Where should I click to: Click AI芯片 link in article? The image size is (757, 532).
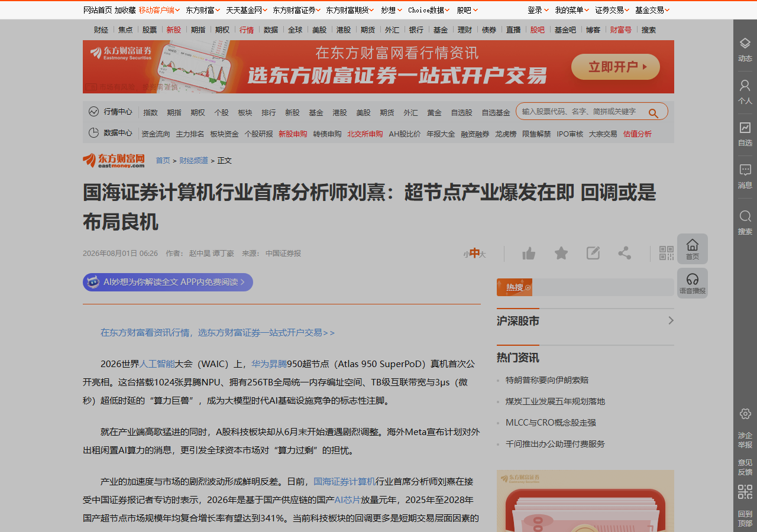click(347, 500)
